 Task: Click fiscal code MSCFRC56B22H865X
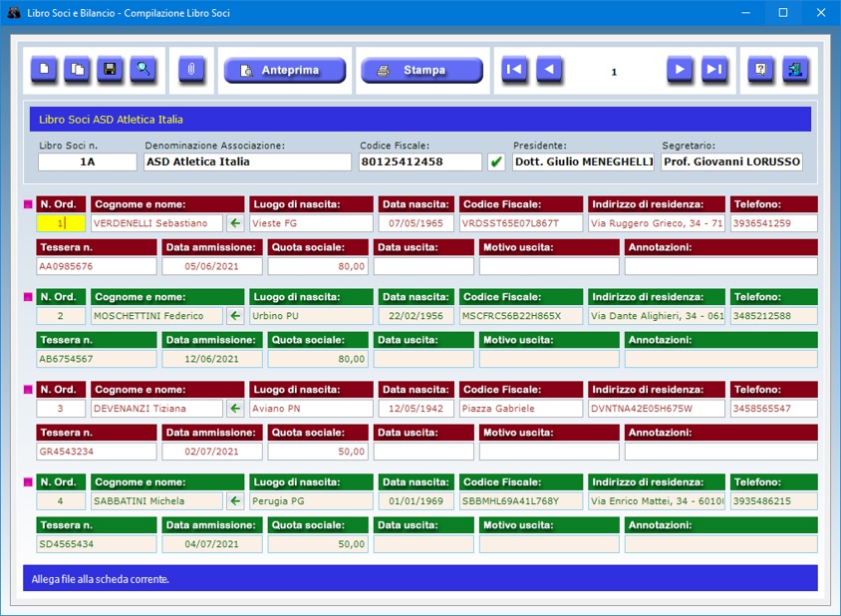point(521,316)
